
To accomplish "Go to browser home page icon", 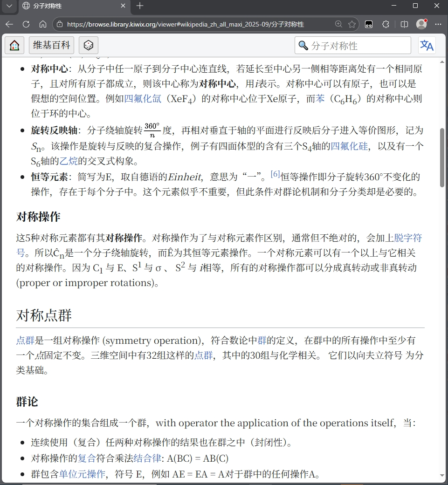I will [x=43, y=24].
